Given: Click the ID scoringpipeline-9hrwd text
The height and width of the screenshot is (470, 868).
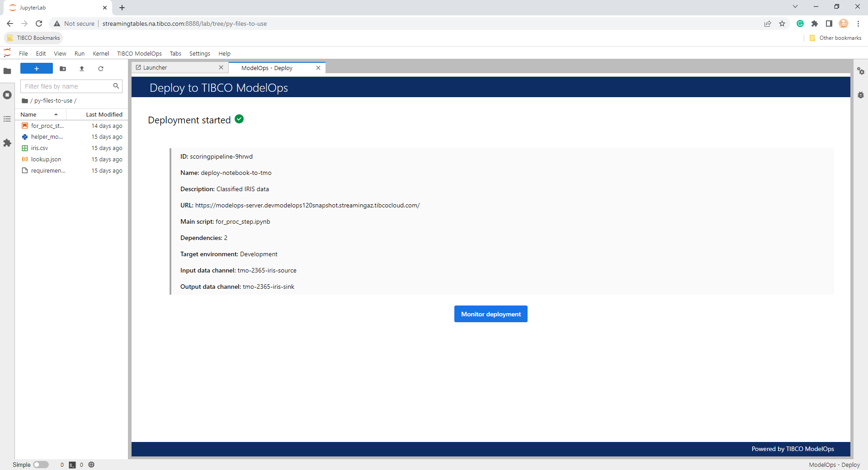Looking at the screenshot, I should 217,156.
